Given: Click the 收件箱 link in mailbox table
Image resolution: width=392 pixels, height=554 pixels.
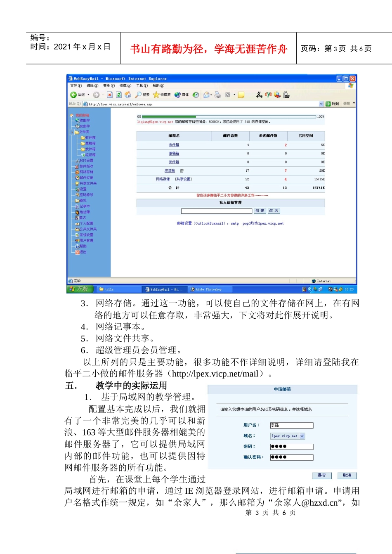Looking at the screenshot, I should [174, 145].
